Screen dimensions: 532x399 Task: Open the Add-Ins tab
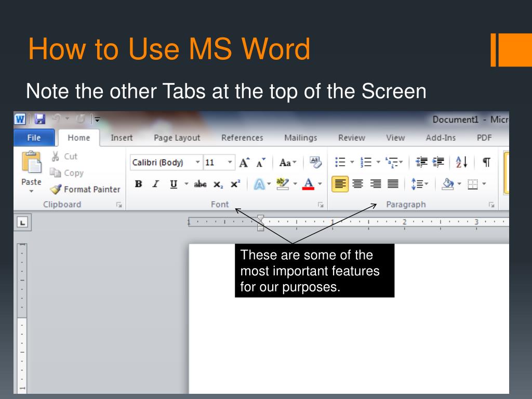(441, 138)
